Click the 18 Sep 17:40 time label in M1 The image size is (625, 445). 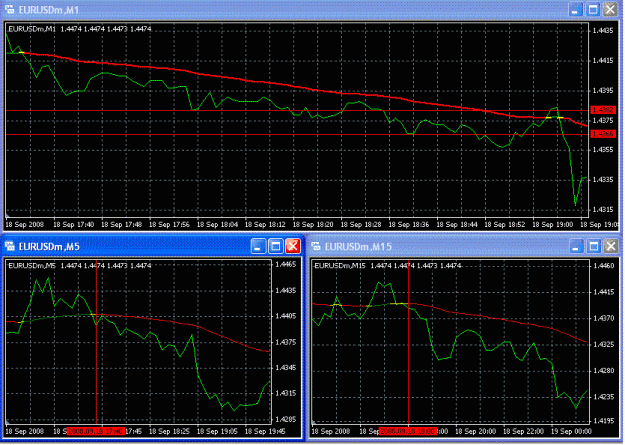coord(74,224)
